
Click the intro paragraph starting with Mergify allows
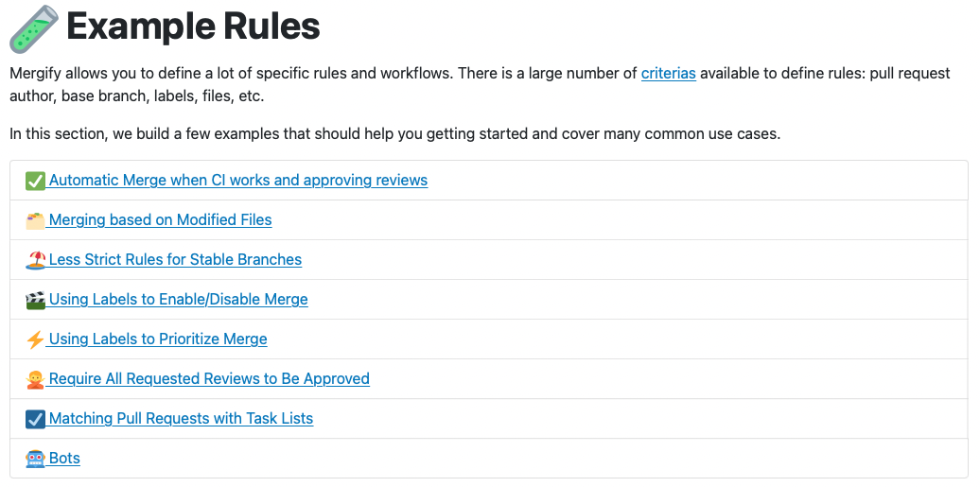point(480,85)
